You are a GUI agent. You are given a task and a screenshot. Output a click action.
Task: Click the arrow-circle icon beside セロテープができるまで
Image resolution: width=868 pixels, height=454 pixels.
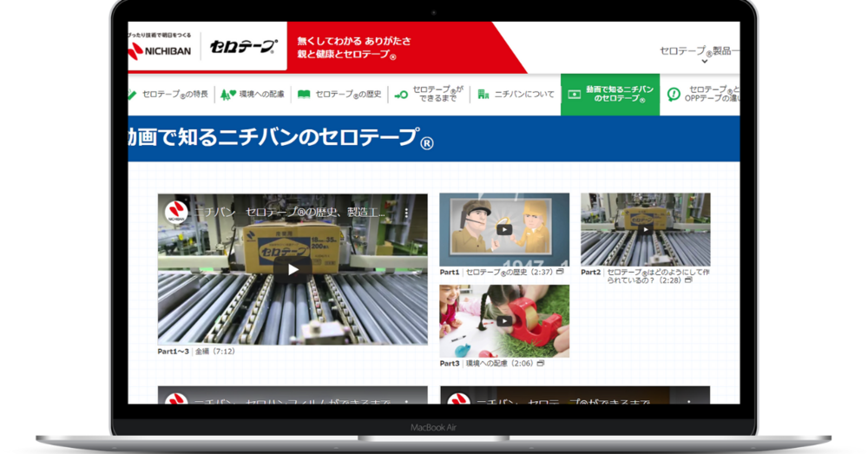click(401, 95)
